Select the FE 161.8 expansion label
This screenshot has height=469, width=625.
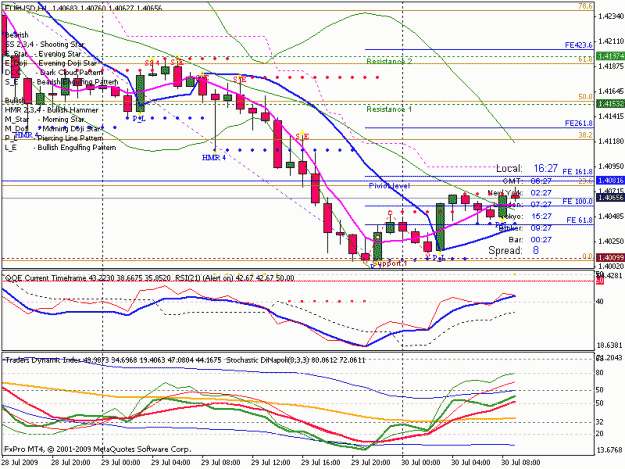(x=577, y=172)
